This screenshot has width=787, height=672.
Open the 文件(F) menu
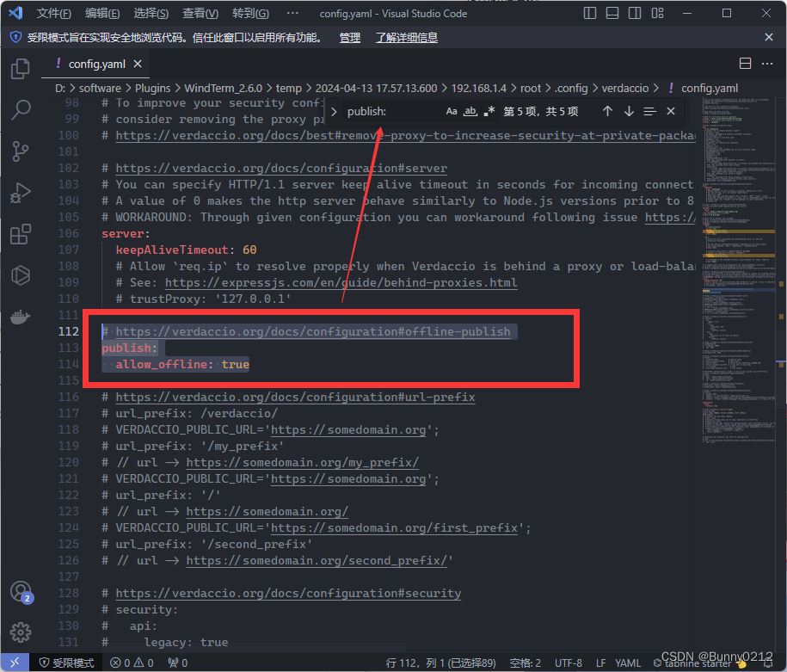tap(53, 14)
